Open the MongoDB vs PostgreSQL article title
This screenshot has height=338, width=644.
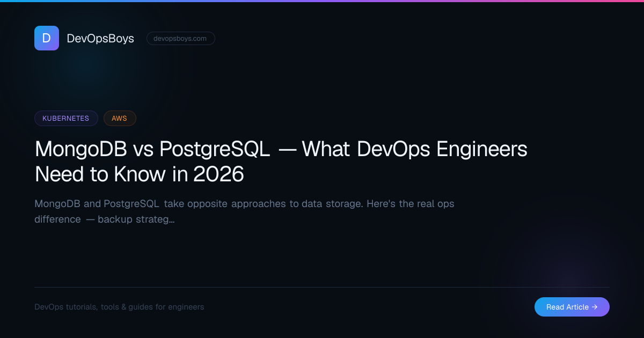coord(281,161)
